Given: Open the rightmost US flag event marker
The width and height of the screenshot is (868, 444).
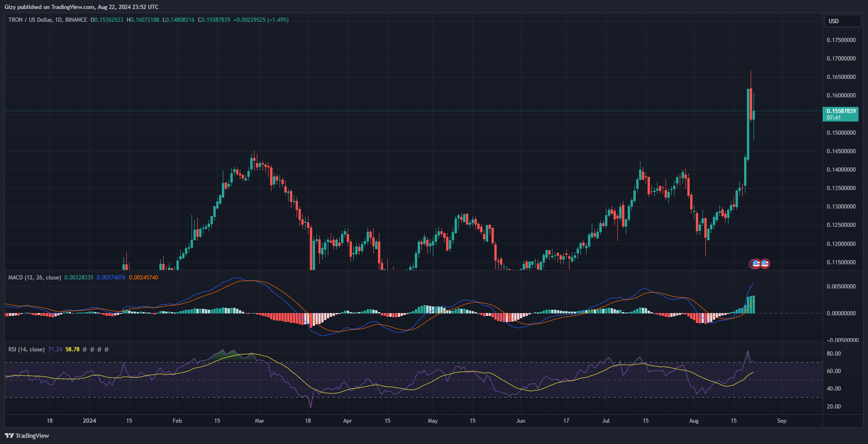Looking at the screenshot, I should [x=765, y=264].
